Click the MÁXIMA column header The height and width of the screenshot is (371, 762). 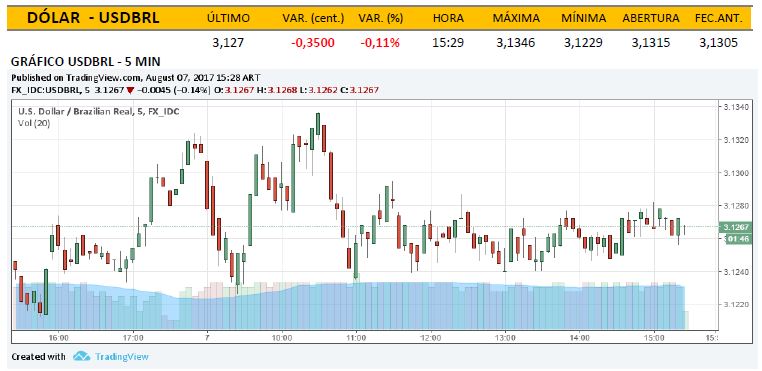(x=516, y=18)
